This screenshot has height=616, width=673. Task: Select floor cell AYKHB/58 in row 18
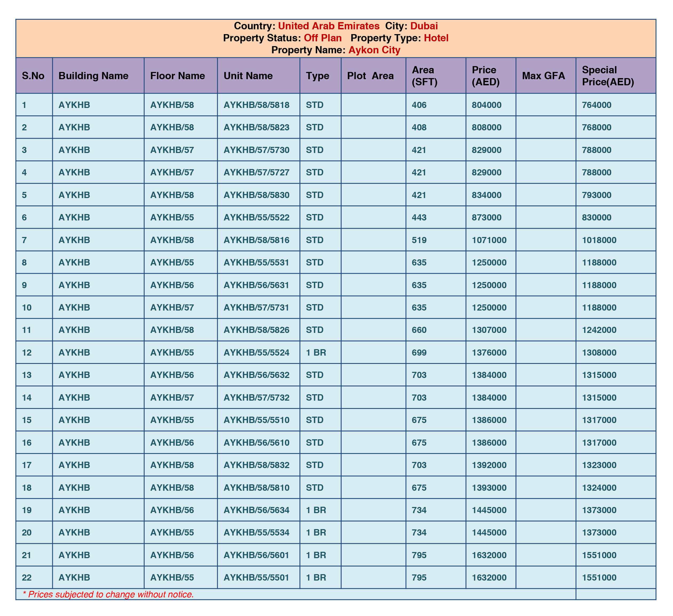coord(181,488)
